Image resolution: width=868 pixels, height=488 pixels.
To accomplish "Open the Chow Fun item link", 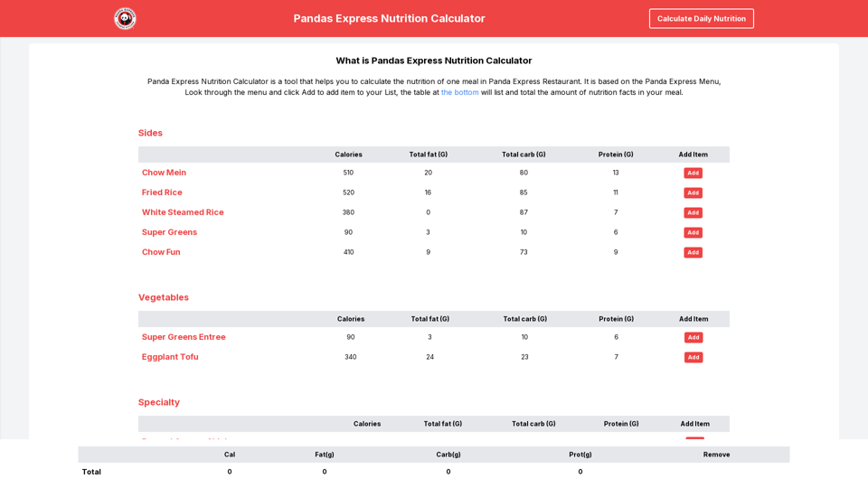I will (161, 252).
